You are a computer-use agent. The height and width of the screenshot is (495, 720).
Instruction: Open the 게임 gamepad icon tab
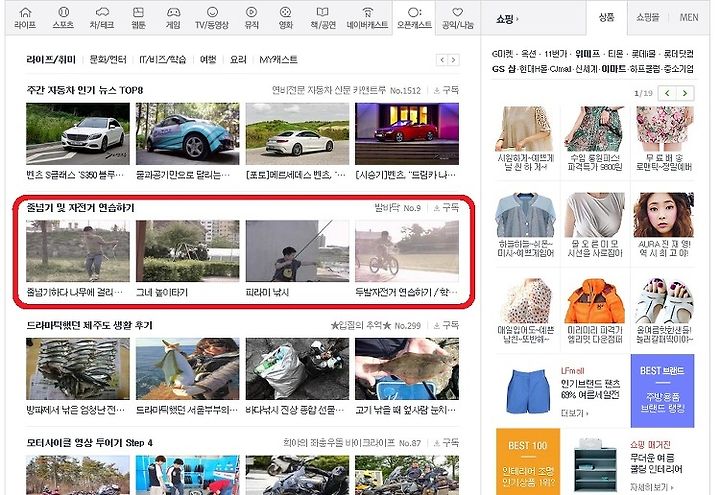[x=173, y=17]
